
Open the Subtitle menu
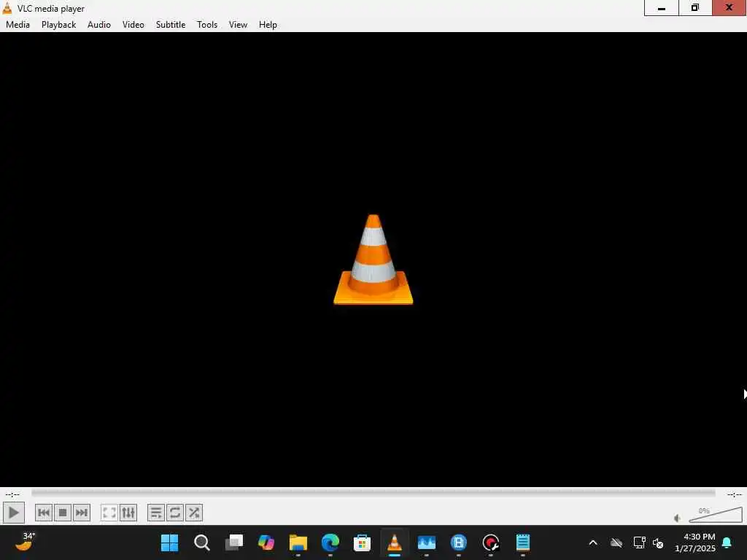[x=171, y=25]
